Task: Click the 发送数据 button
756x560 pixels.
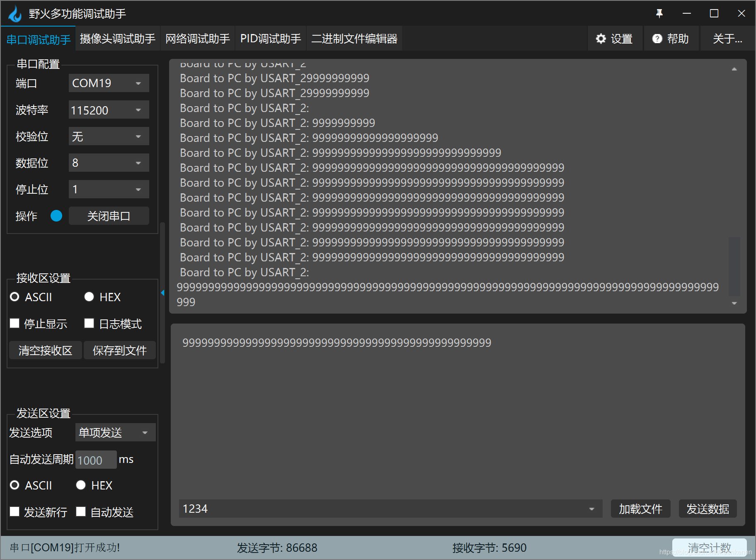Action: [x=708, y=509]
